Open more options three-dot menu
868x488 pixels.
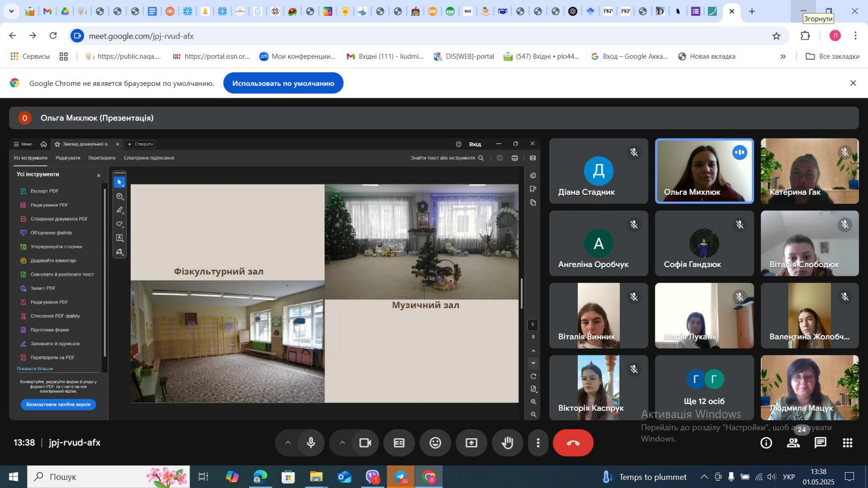538,443
